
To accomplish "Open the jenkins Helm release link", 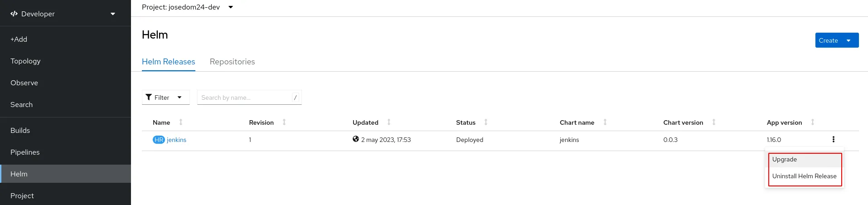I will [x=176, y=140].
